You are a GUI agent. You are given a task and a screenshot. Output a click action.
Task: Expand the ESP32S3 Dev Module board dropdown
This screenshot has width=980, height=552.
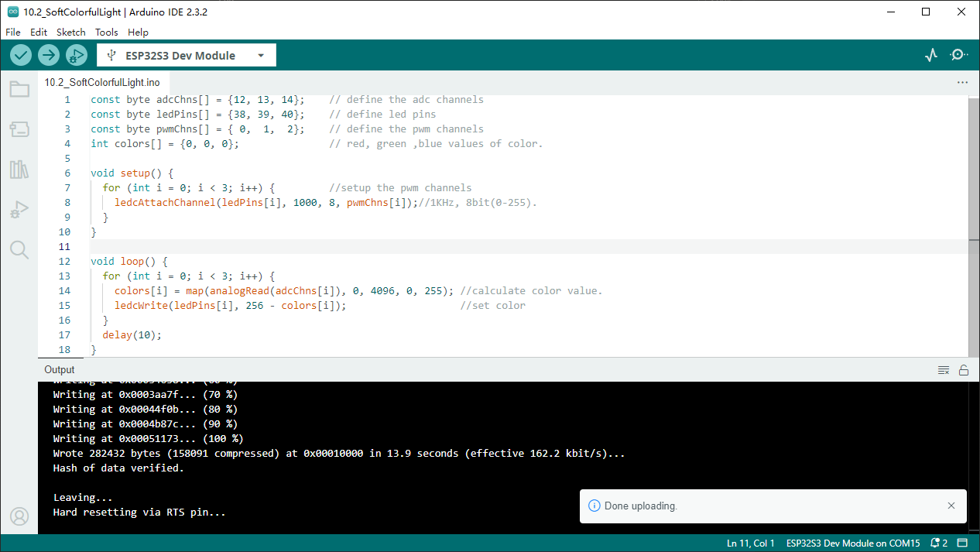[187, 55]
